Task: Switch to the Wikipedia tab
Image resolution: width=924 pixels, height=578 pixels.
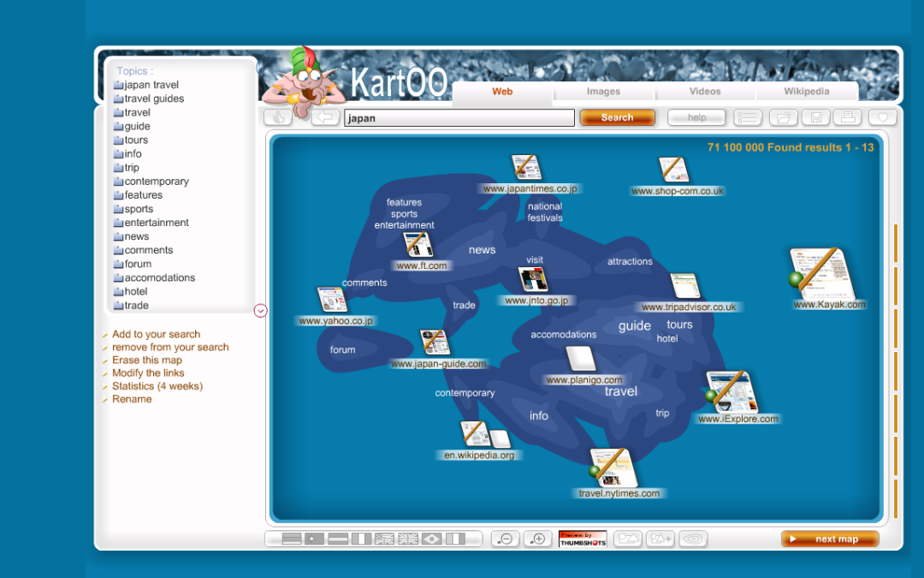Action: pyautogui.click(x=806, y=92)
